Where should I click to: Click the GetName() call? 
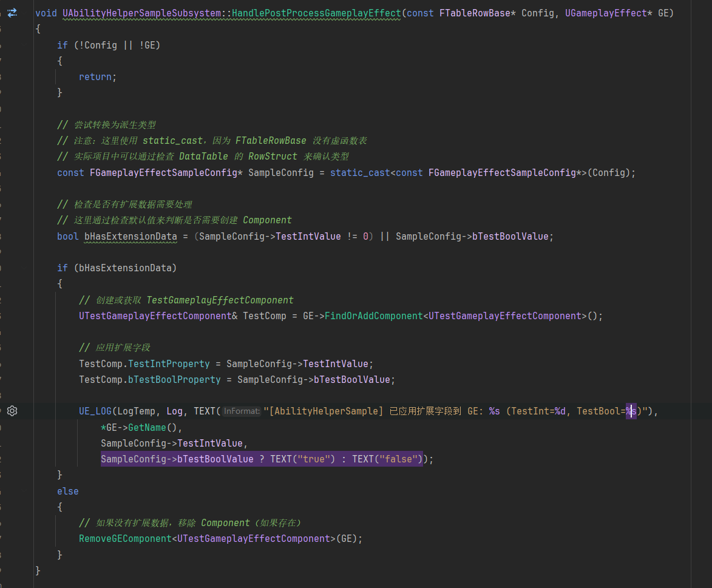tap(152, 427)
